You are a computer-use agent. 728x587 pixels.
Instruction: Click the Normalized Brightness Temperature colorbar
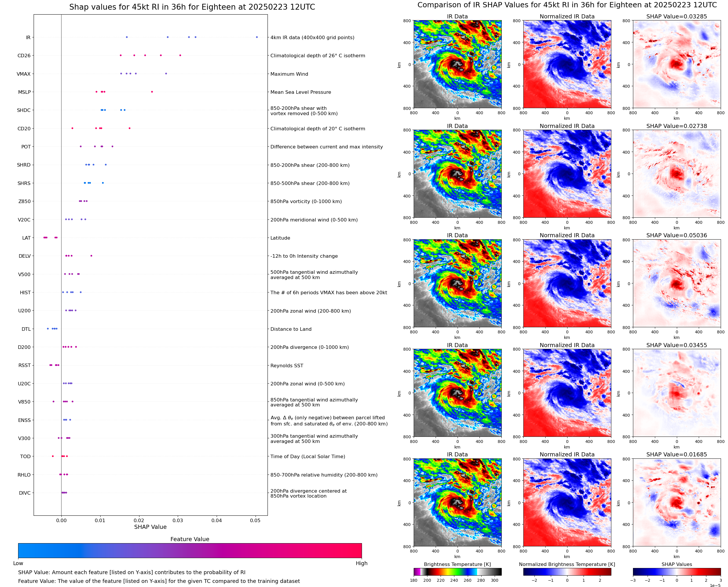(x=567, y=572)
